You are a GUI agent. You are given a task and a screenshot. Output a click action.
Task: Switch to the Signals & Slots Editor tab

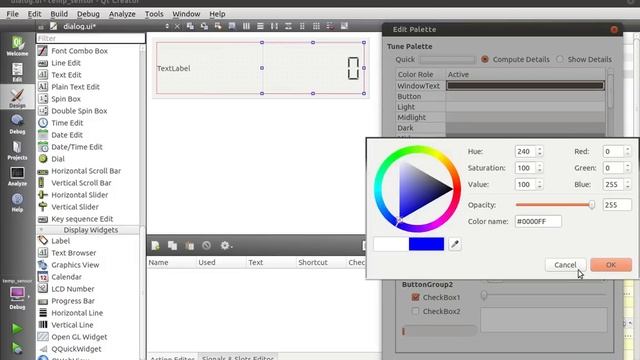(x=238, y=357)
